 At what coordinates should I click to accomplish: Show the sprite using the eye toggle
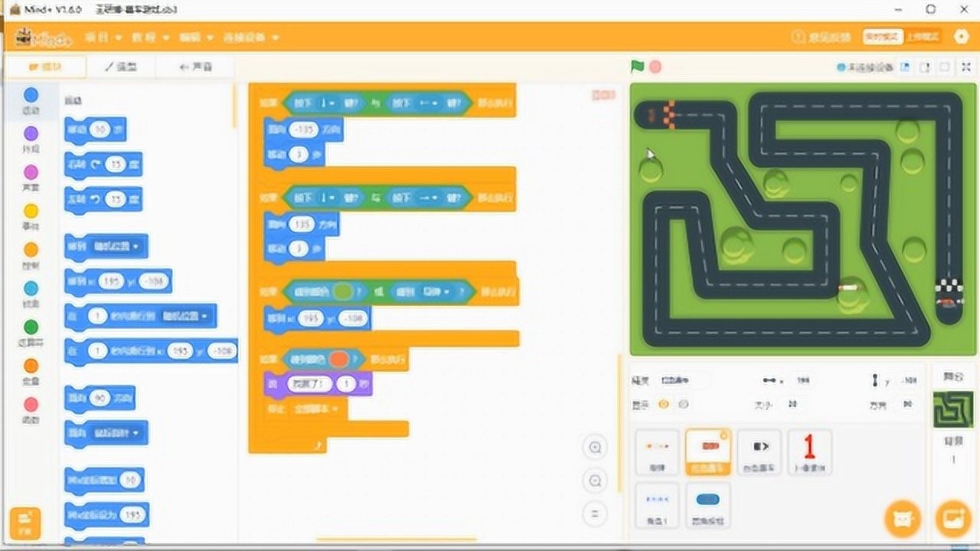663,404
